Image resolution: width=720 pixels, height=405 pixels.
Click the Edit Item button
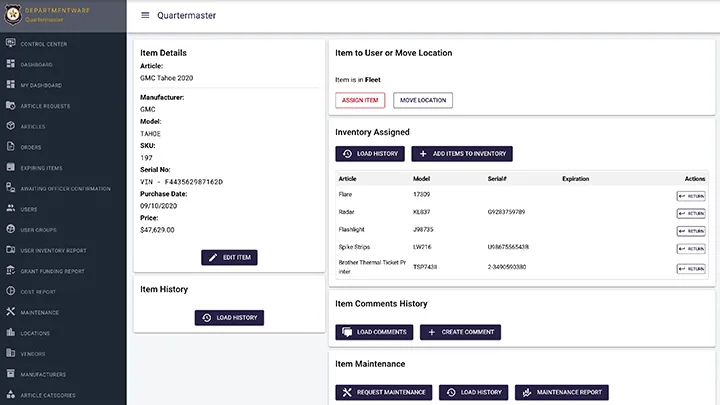click(x=229, y=258)
